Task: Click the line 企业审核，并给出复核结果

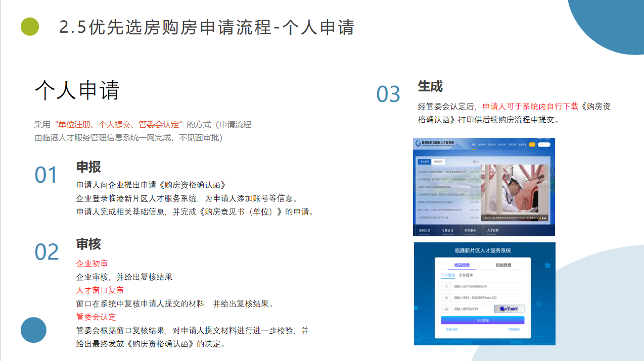Action: pyautogui.click(x=124, y=277)
